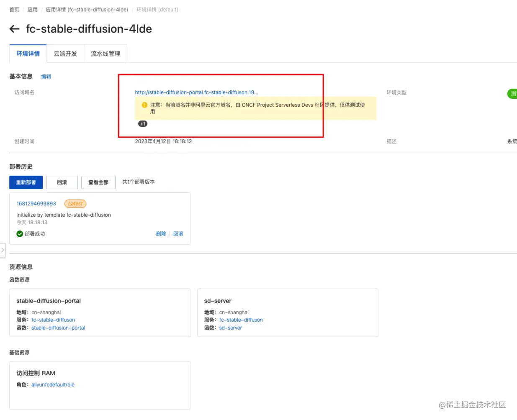Click the 查看全部 button
This screenshot has width=517, height=420.
point(98,182)
